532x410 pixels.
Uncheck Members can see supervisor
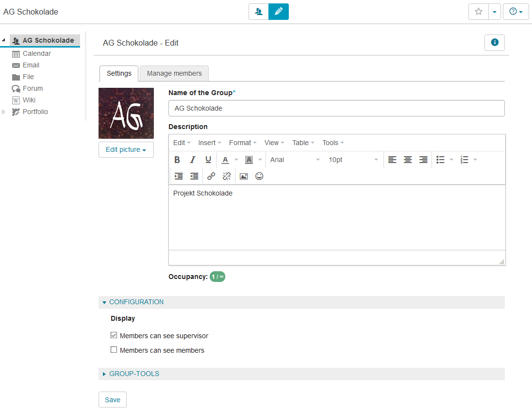[114, 335]
